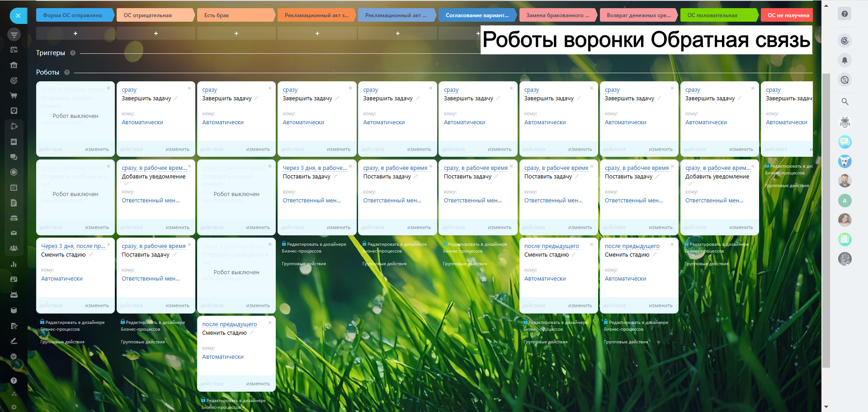Image resolution: width=868 pixels, height=412 pixels.
Task: Click изменить on the bottom robot under Есть брак
Action: pyautogui.click(x=258, y=384)
